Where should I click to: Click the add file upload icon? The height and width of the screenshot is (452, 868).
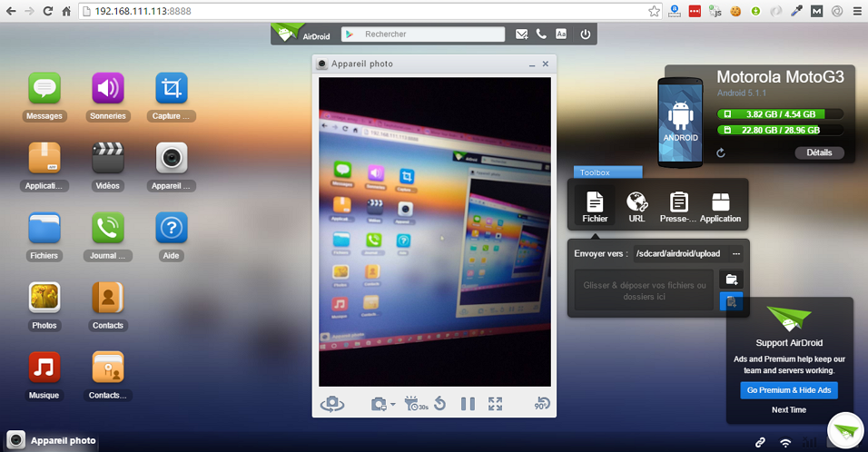pyautogui.click(x=731, y=301)
